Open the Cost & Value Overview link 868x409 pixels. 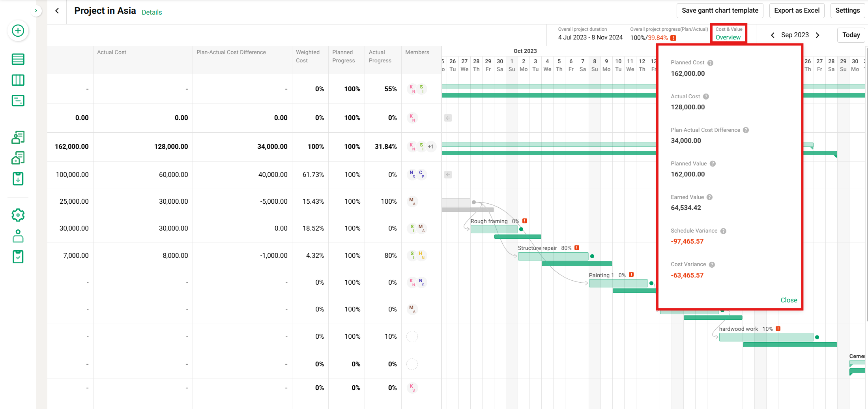click(x=728, y=38)
